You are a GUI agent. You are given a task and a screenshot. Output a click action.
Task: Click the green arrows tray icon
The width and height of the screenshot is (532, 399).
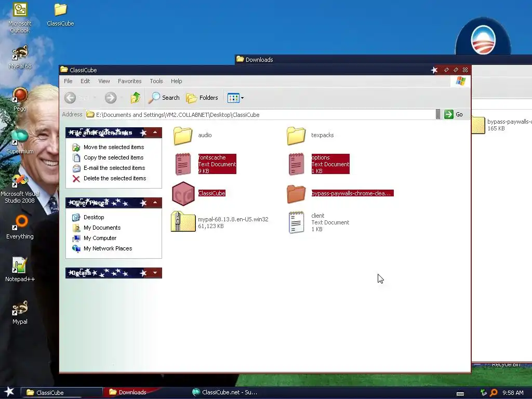click(484, 393)
